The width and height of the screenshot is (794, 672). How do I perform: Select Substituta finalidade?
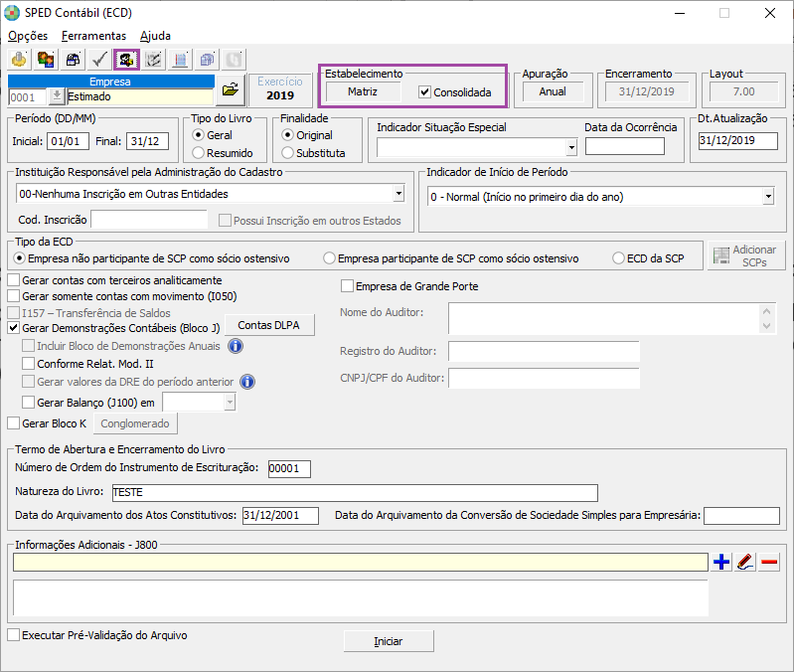287,153
